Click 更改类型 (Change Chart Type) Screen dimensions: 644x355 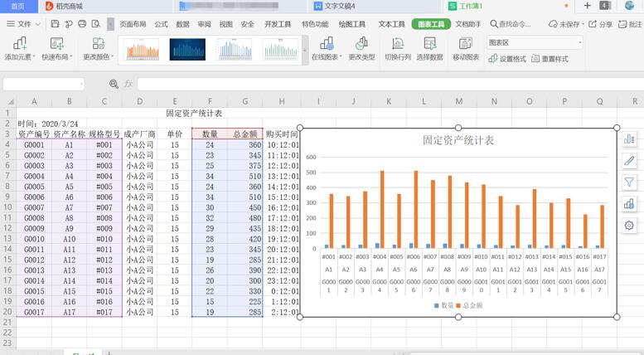tap(361, 48)
